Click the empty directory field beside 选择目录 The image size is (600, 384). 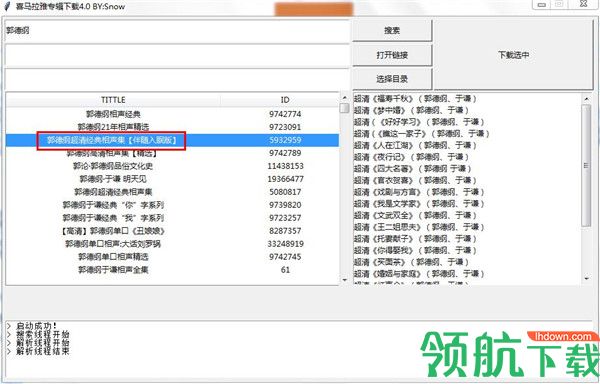click(178, 80)
